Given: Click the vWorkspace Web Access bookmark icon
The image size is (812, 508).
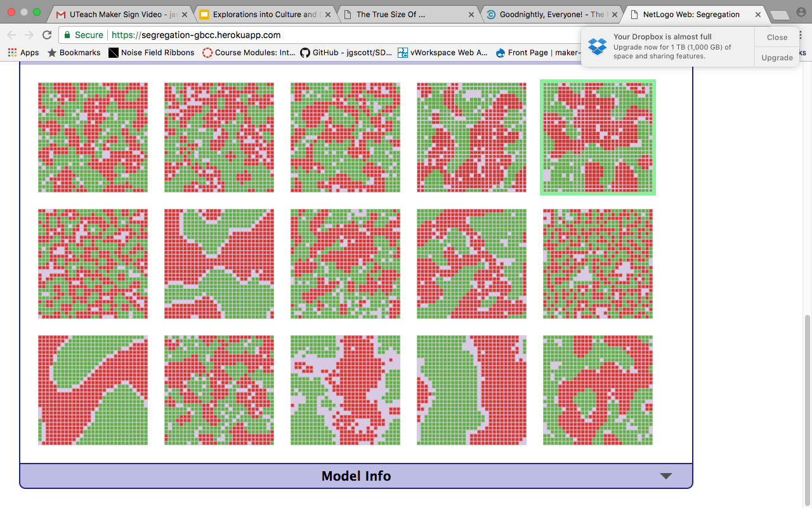Looking at the screenshot, I should [402, 53].
